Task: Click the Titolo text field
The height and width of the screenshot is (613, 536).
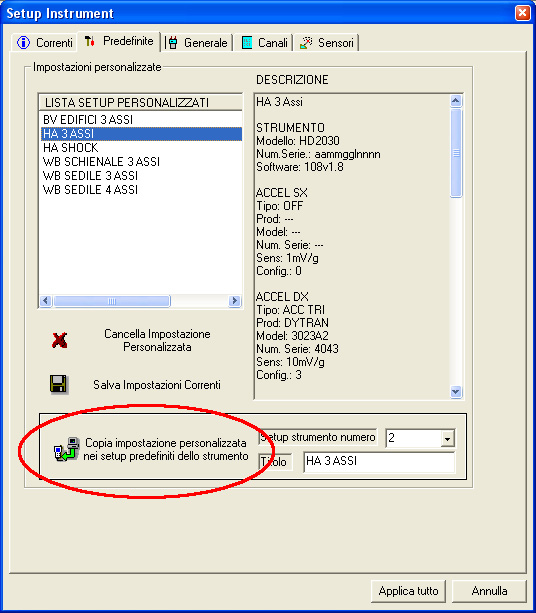Action: pyautogui.click(x=379, y=462)
